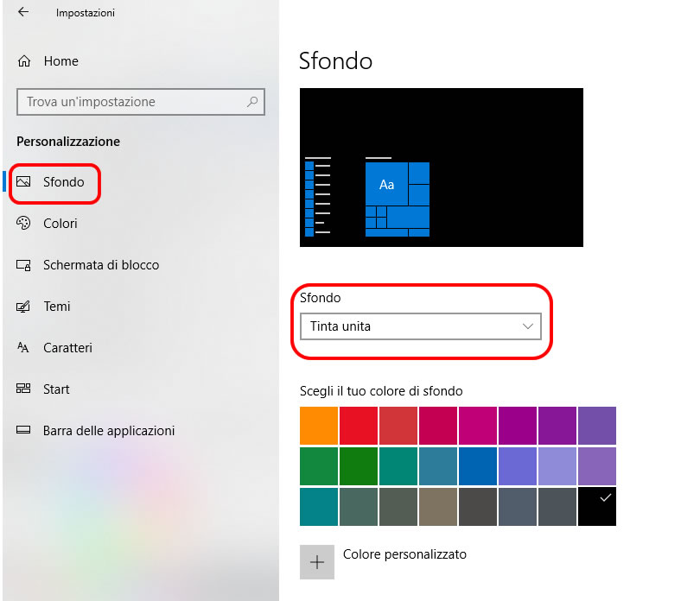Viewport: 700px width, 601px height.
Task: Open Start settings page
Action: (x=56, y=389)
